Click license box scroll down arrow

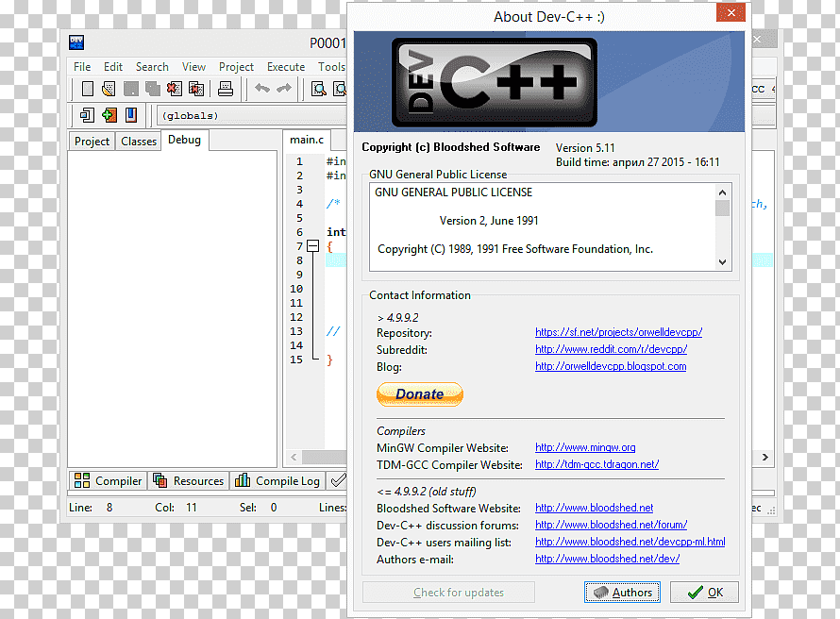pos(722,261)
